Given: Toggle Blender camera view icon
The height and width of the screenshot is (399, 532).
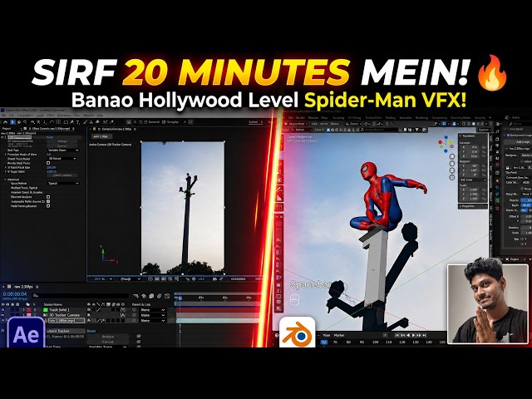Looking at the screenshot, I should [452, 170].
